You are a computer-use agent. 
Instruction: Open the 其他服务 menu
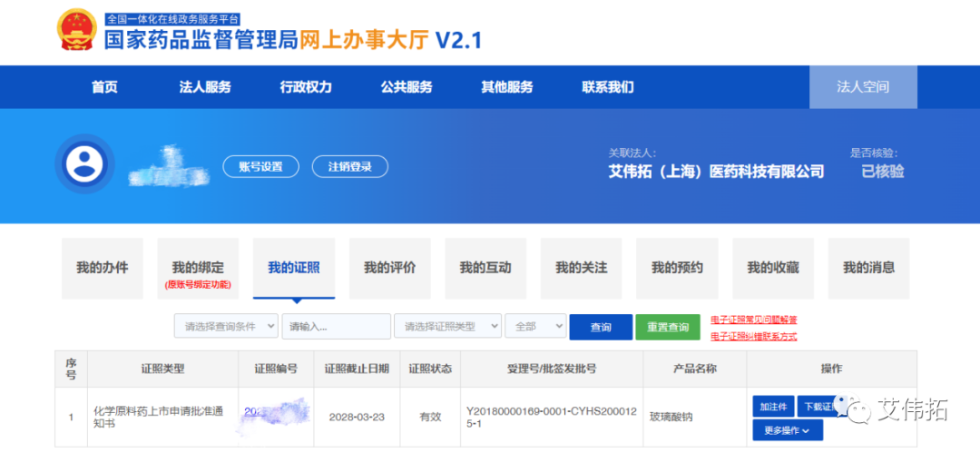(x=507, y=87)
